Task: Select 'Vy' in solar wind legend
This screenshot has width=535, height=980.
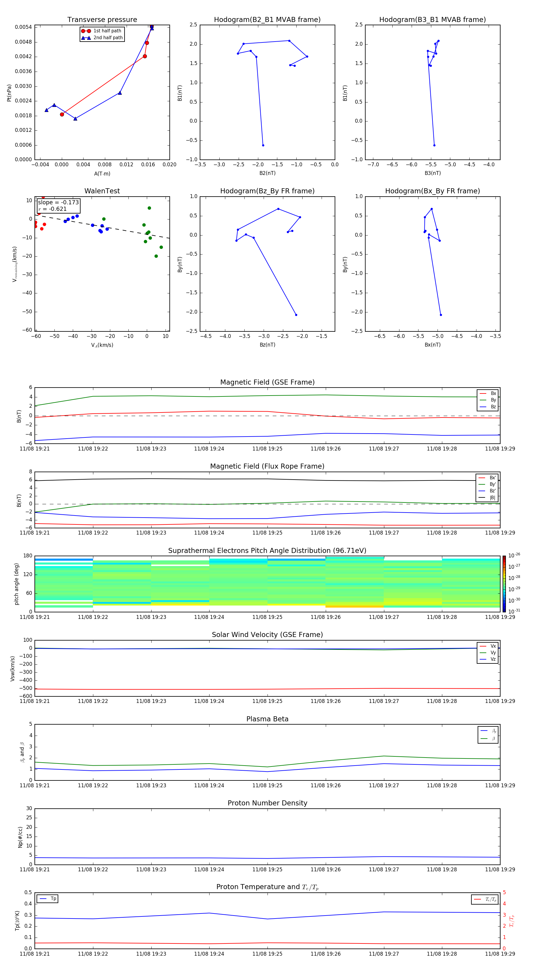Action: coord(488,652)
